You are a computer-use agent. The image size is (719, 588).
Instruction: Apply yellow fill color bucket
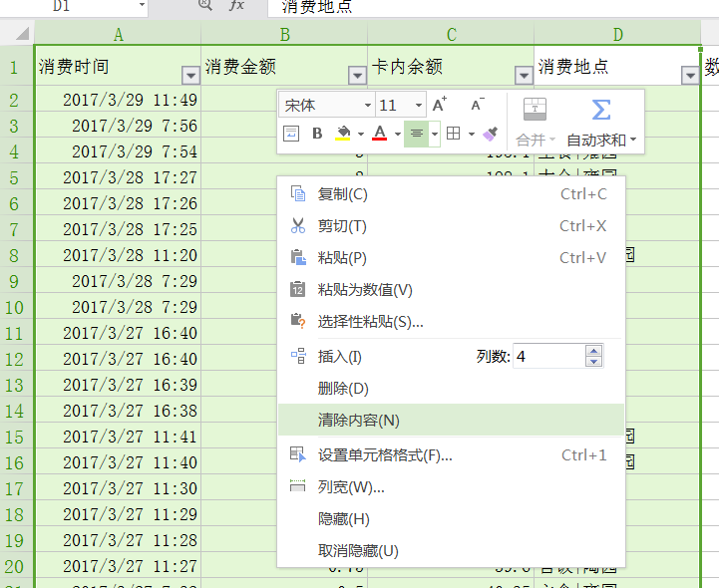343,134
